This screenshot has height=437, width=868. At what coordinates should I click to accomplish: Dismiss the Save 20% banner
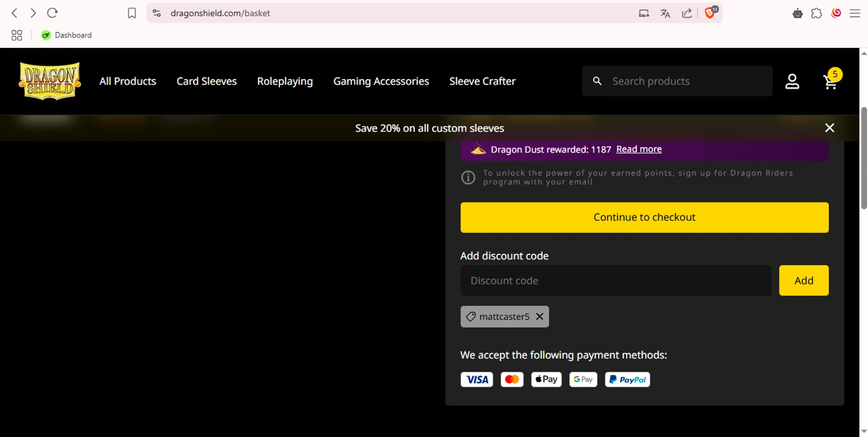tap(830, 128)
